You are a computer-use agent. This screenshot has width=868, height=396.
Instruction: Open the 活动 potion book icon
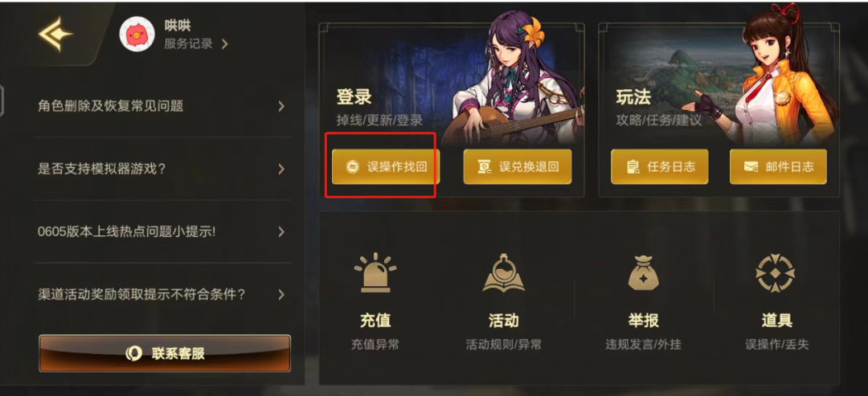503,272
